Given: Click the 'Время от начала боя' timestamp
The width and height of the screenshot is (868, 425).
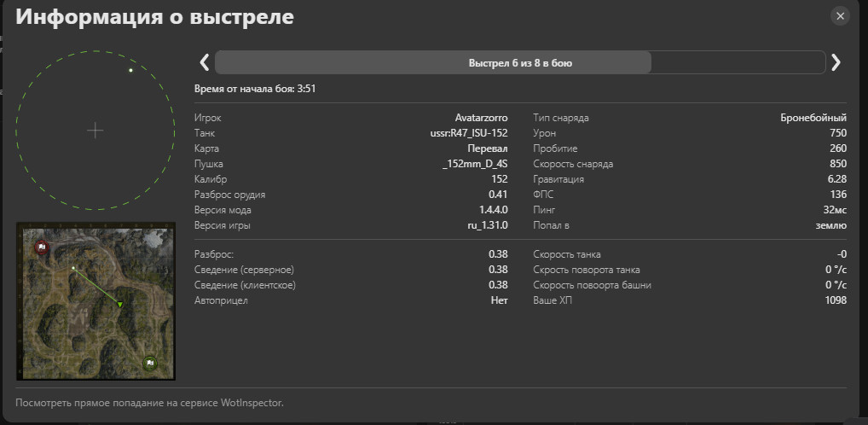Looking at the screenshot, I should point(257,89).
